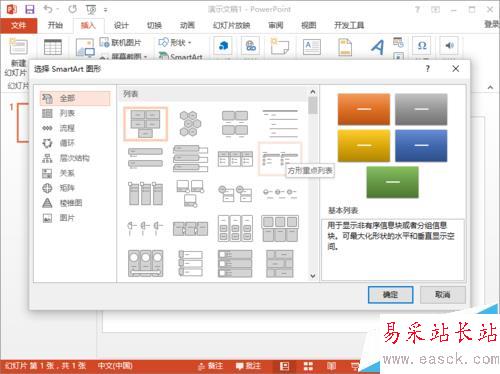Select the vertical box list layout
The image size is (500, 374).
[190, 158]
